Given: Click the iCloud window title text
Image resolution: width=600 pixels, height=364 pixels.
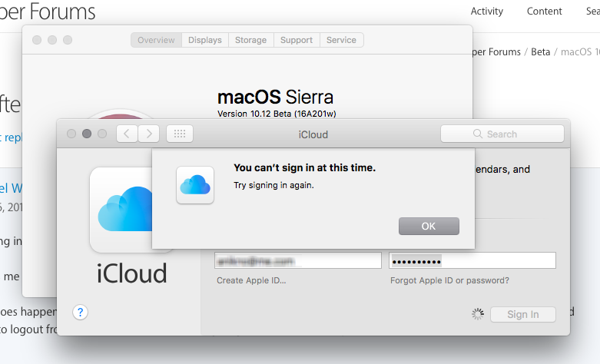Looking at the screenshot, I should (x=313, y=134).
